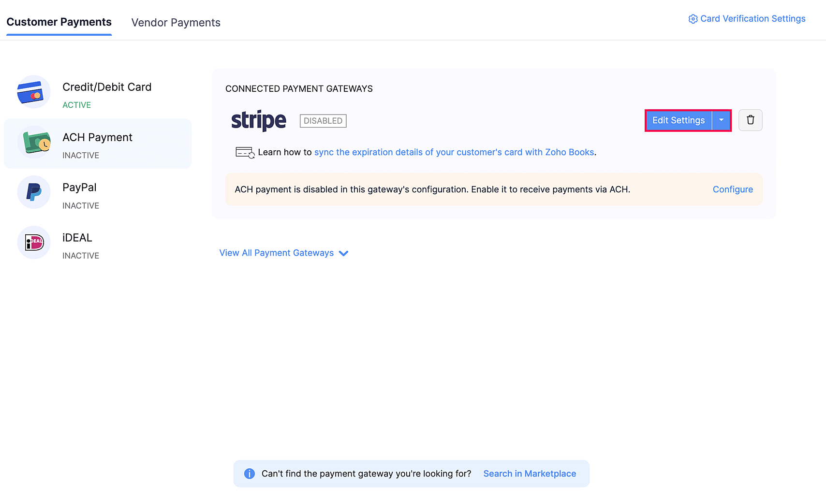Select the Customer Payments tab
The width and height of the screenshot is (826, 504).
(59, 22)
